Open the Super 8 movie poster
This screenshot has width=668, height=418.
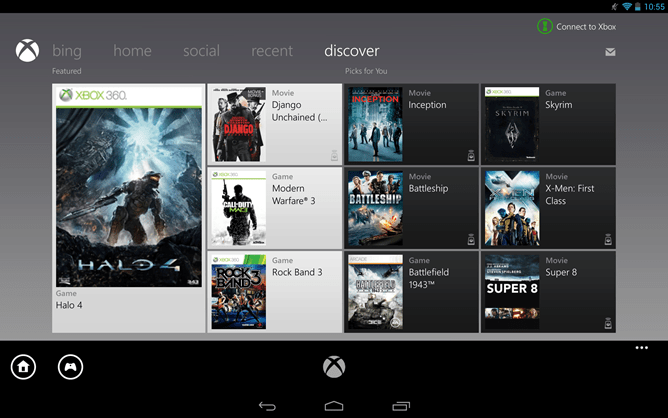pos(512,292)
